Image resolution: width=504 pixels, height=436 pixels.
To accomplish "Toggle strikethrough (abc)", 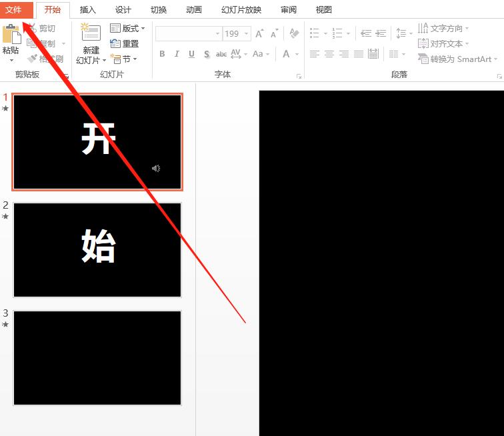I will 221,54.
